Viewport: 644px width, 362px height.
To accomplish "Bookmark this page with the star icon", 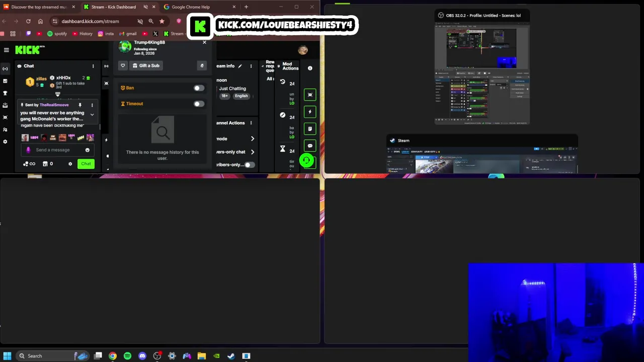I will (162, 21).
